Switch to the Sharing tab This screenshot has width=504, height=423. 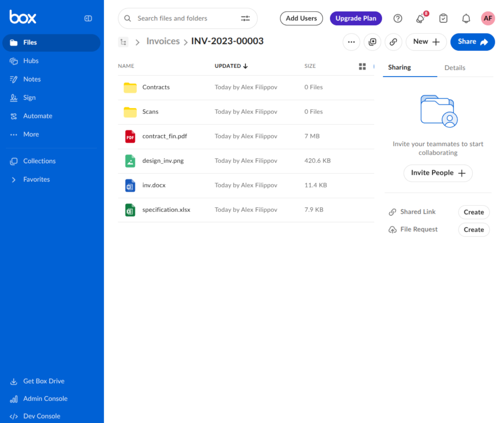click(399, 67)
